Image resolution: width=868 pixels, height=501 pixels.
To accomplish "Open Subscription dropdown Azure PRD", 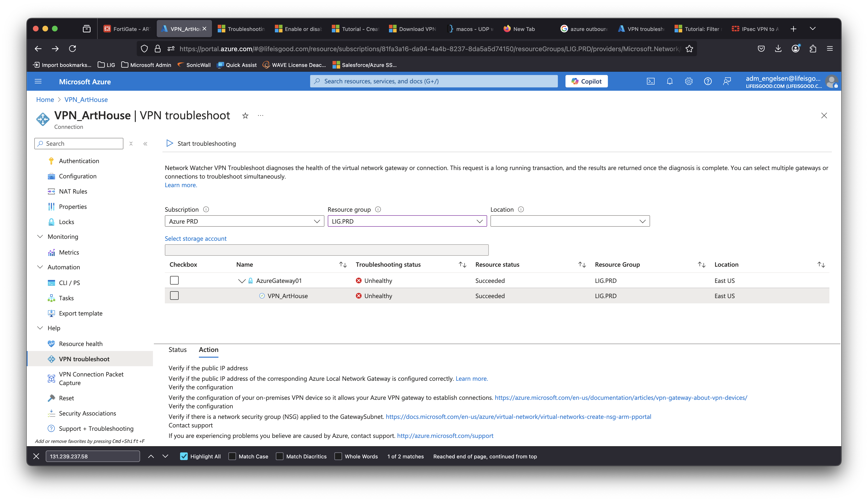I will 244,221.
